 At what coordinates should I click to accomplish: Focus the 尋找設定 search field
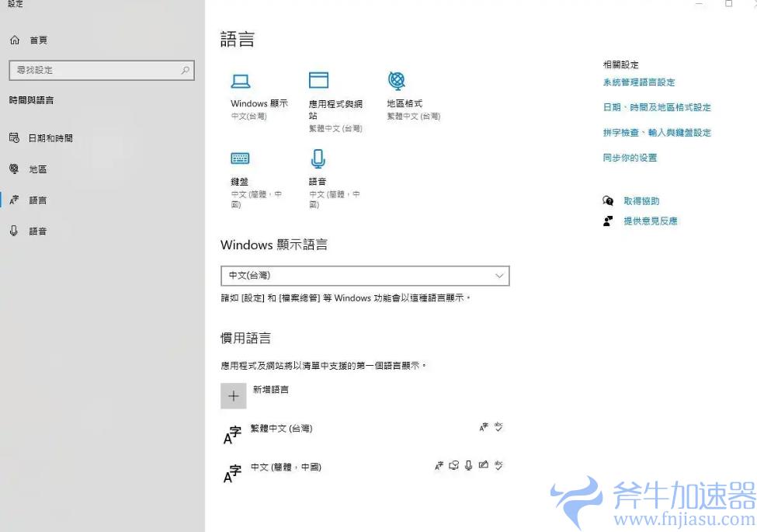pos(93,70)
